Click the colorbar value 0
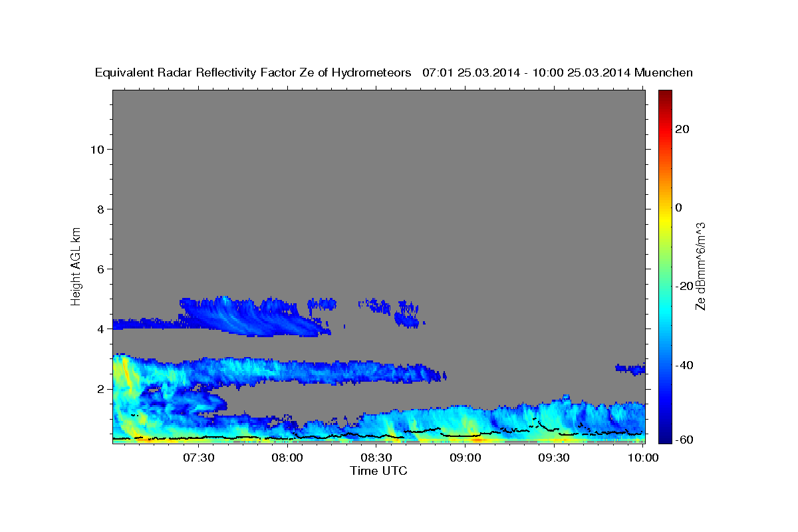The image size is (798, 532). (678, 207)
